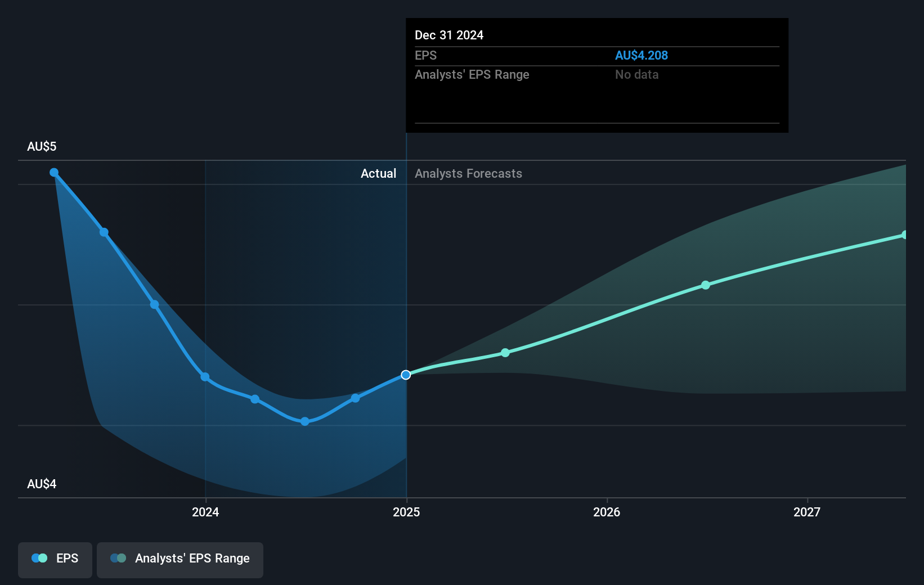Screen dimensions: 924x585
Task: Click the green forecast data point above 2026
Action: pyautogui.click(x=705, y=285)
